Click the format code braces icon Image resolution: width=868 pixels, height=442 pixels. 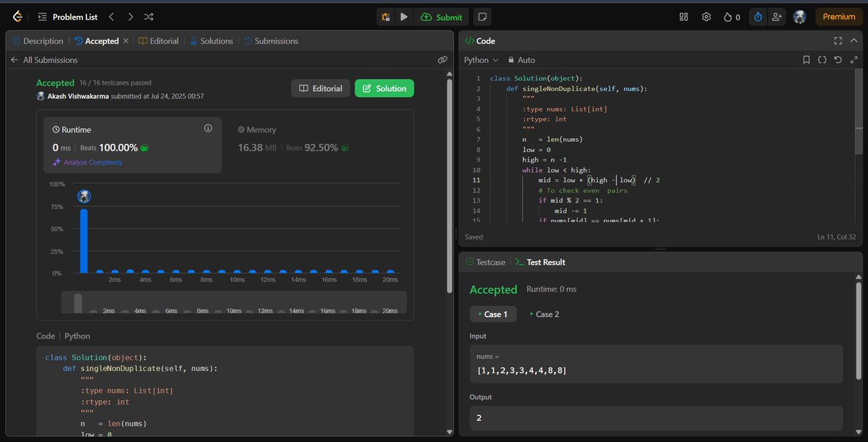click(822, 60)
